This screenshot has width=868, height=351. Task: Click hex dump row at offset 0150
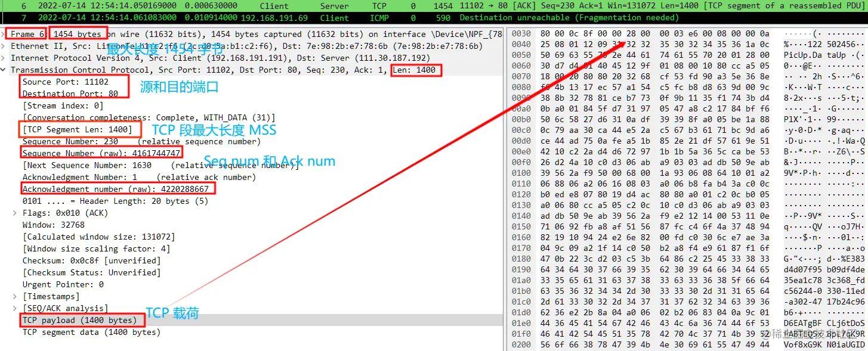687,226
